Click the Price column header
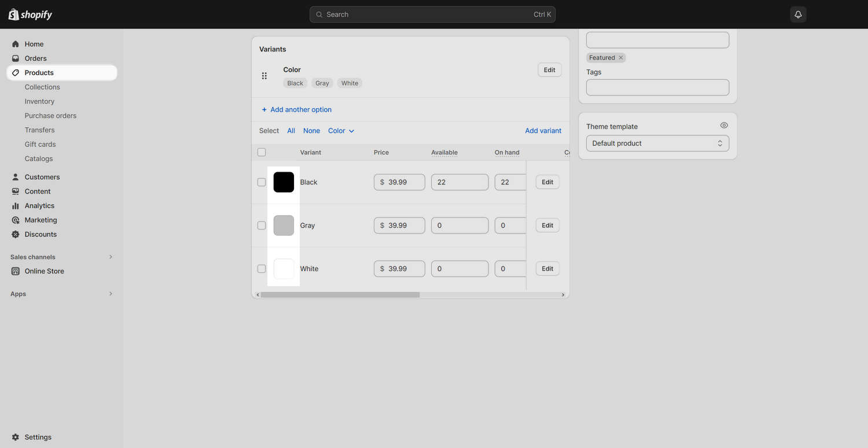 click(x=381, y=153)
